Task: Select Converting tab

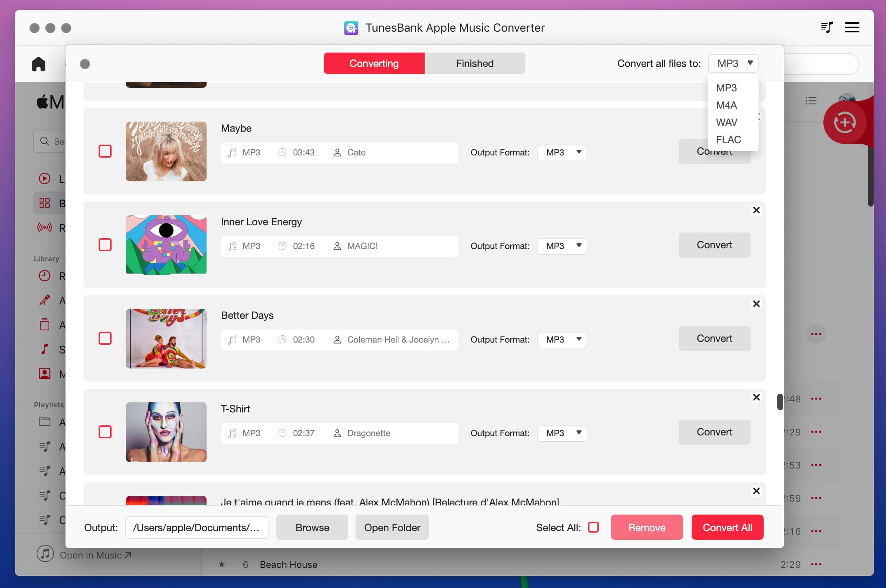Action: click(374, 63)
